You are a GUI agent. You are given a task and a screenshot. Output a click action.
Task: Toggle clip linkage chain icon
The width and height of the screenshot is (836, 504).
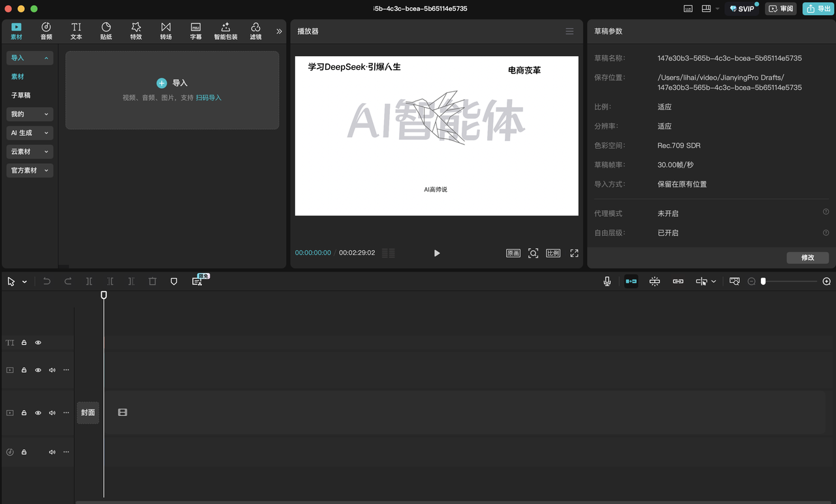(x=678, y=281)
